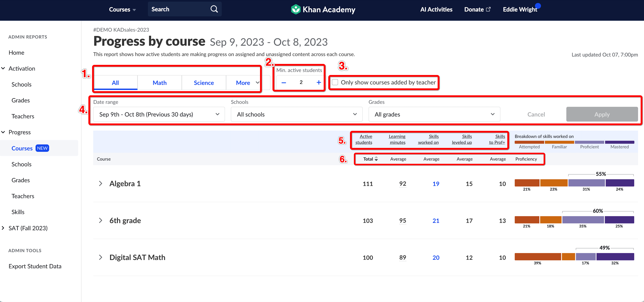Click min. active students value field
This screenshot has height=302, width=644.
coord(301,82)
